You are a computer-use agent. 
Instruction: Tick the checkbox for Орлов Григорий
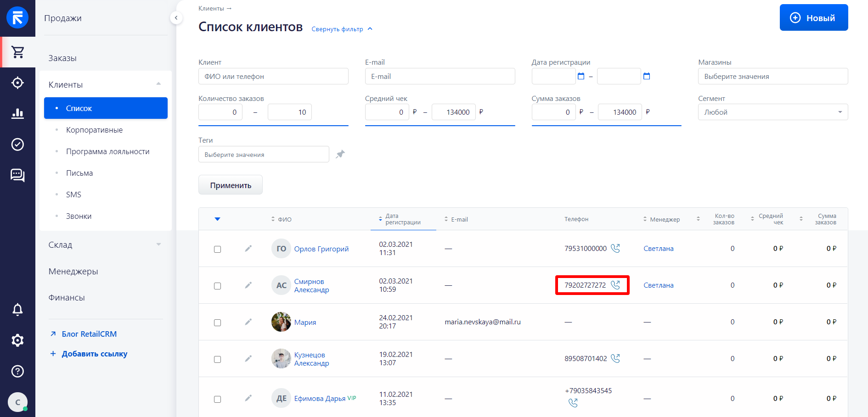click(218, 249)
